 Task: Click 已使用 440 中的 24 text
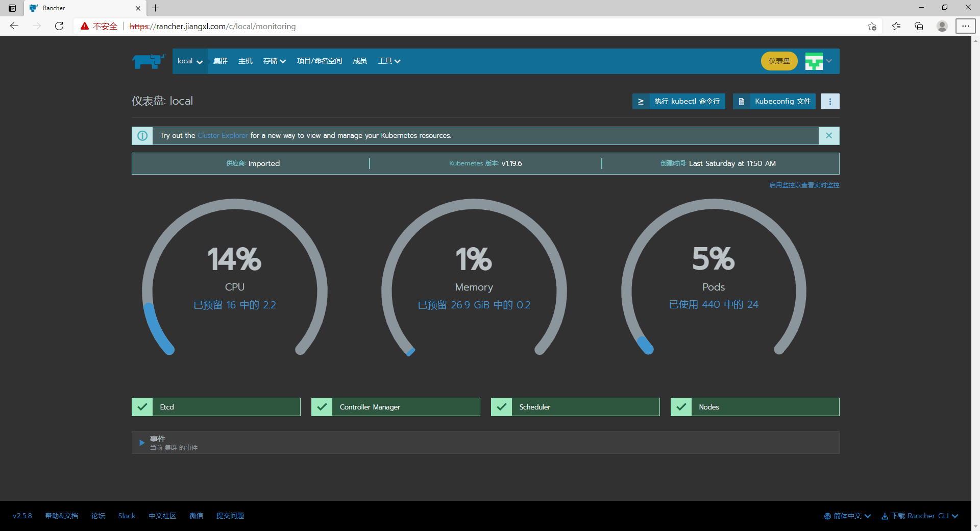tap(714, 304)
